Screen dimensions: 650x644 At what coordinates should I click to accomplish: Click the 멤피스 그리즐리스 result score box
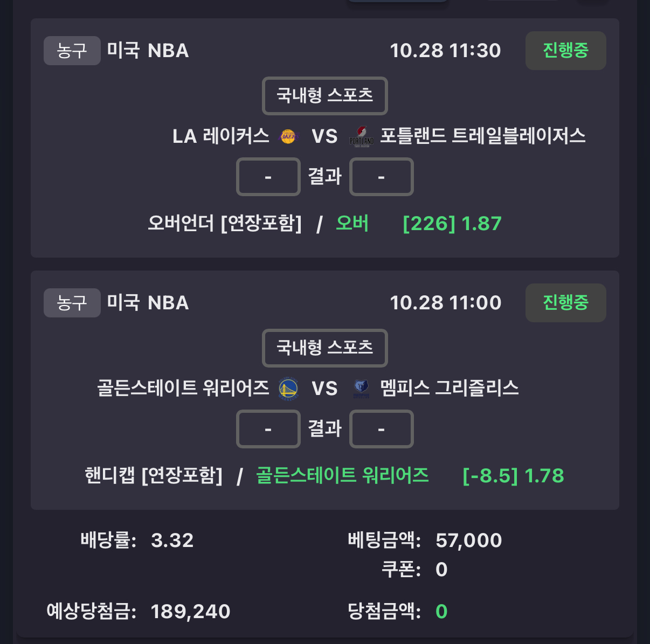click(381, 429)
